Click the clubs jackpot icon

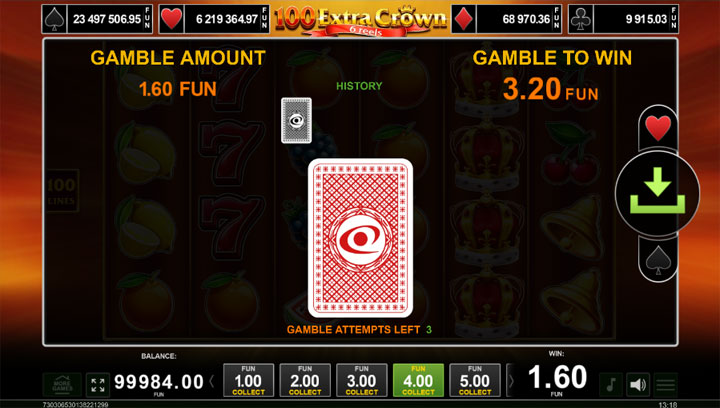[x=580, y=19]
